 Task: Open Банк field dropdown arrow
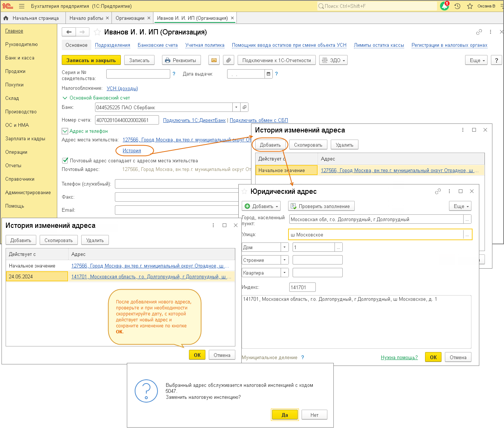tap(236, 107)
